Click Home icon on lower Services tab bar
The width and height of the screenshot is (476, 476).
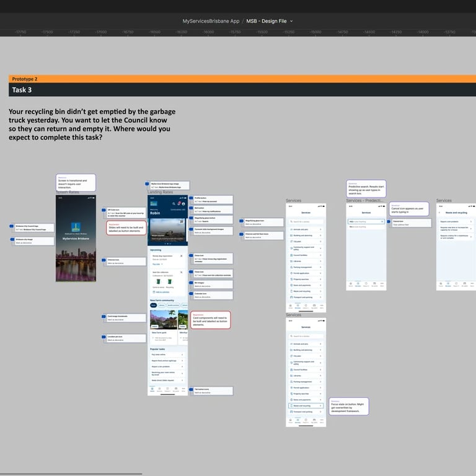pos(291,420)
